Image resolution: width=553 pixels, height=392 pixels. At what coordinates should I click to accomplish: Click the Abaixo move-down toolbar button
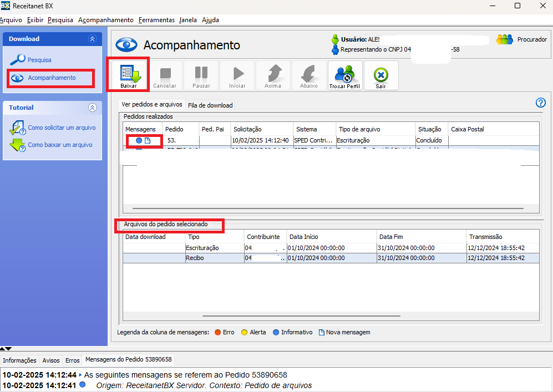click(x=309, y=75)
